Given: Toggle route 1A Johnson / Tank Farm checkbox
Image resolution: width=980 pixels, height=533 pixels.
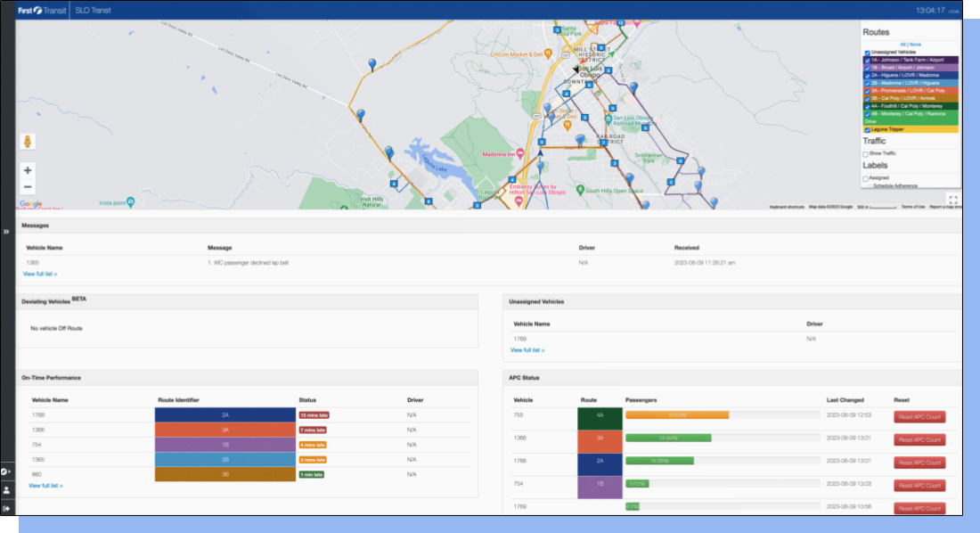Looking at the screenshot, I should (x=867, y=60).
